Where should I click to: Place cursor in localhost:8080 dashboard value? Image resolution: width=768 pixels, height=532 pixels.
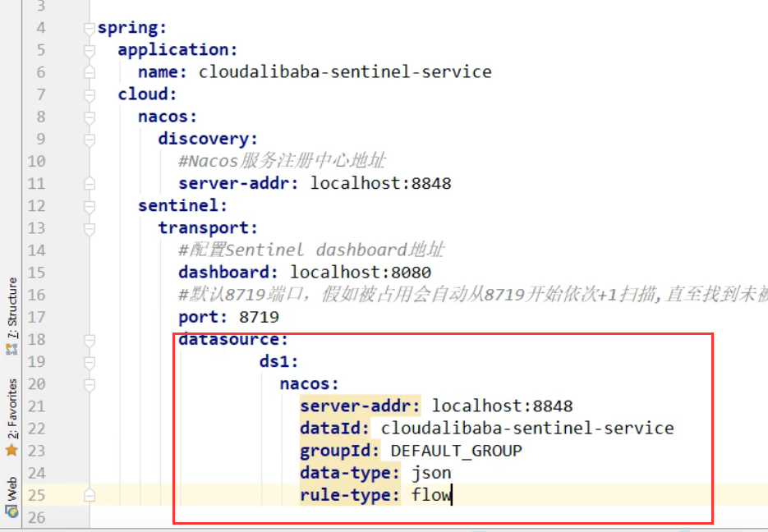point(361,272)
